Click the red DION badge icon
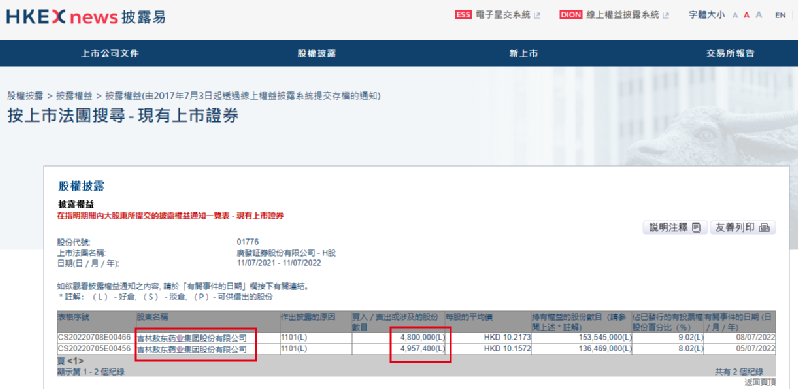This screenshot has width=798, height=389. (x=571, y=15)
